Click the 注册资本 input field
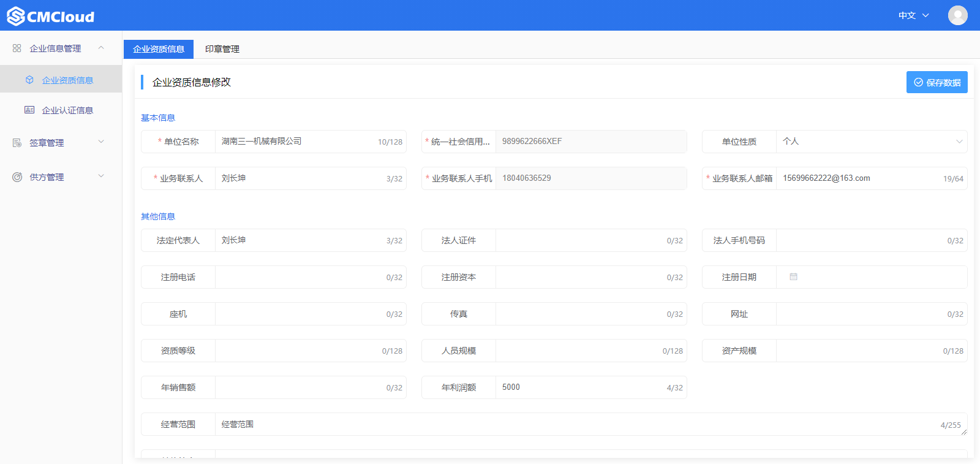 (591, 277)
